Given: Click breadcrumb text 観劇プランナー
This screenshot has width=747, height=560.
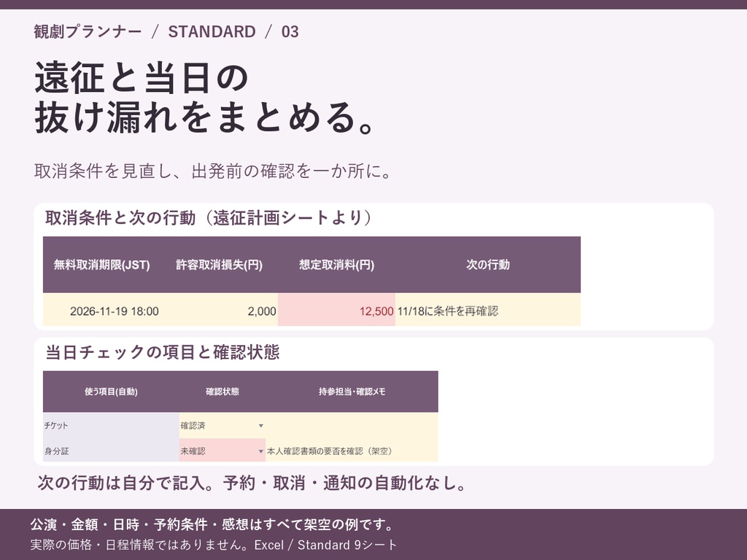Looking at the screenshot, I should coord(88,31).
